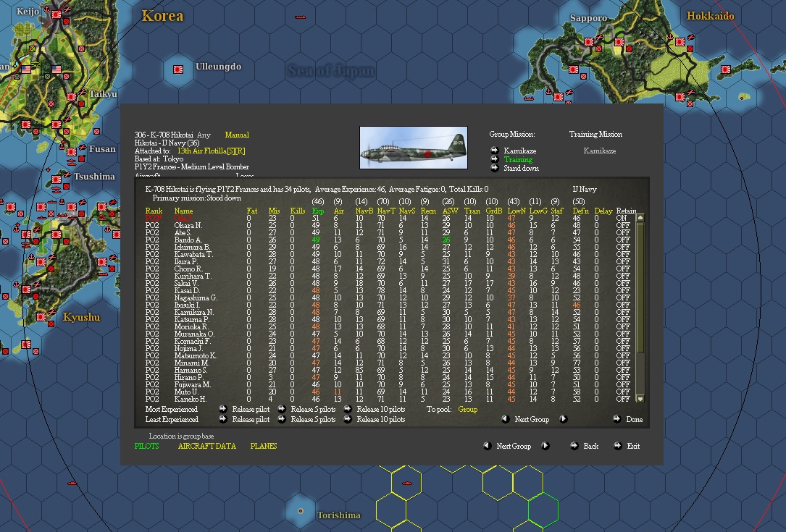
Task: Release 5 pilots arrow in Least Experienced row
Action: (x=282, y=419)
